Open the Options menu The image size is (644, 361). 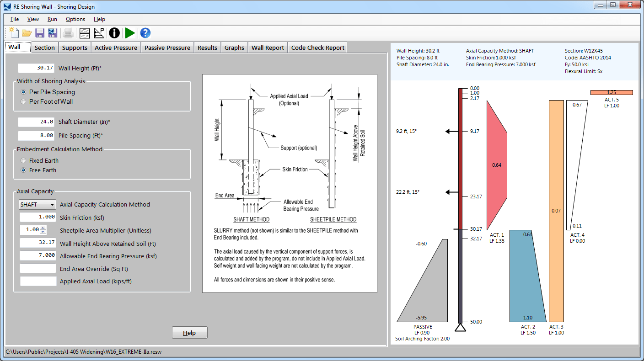coord(75,19)
